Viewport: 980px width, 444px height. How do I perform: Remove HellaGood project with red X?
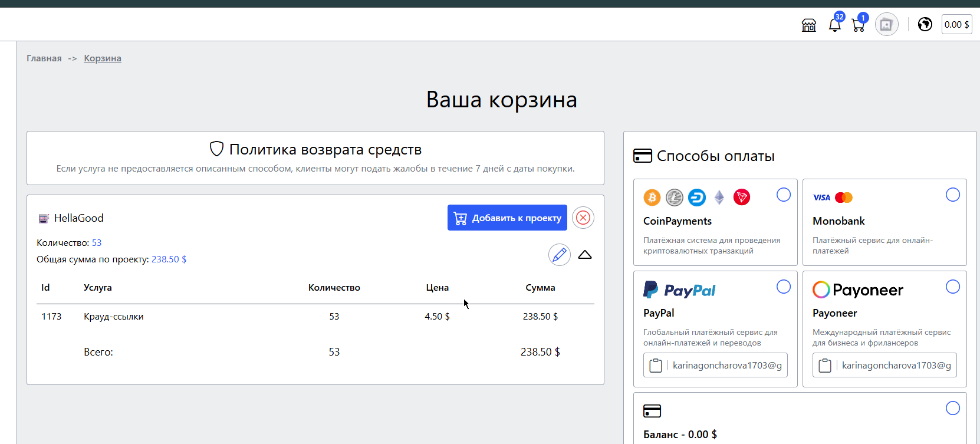pyautogui.click(x=583, y=218)
